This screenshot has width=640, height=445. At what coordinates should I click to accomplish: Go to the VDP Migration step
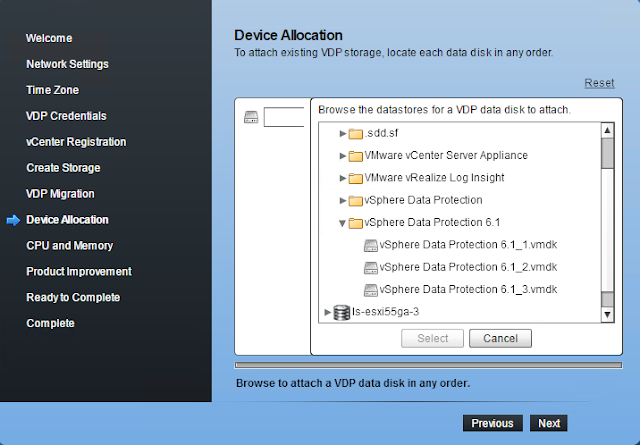click(x=60, y=194)
